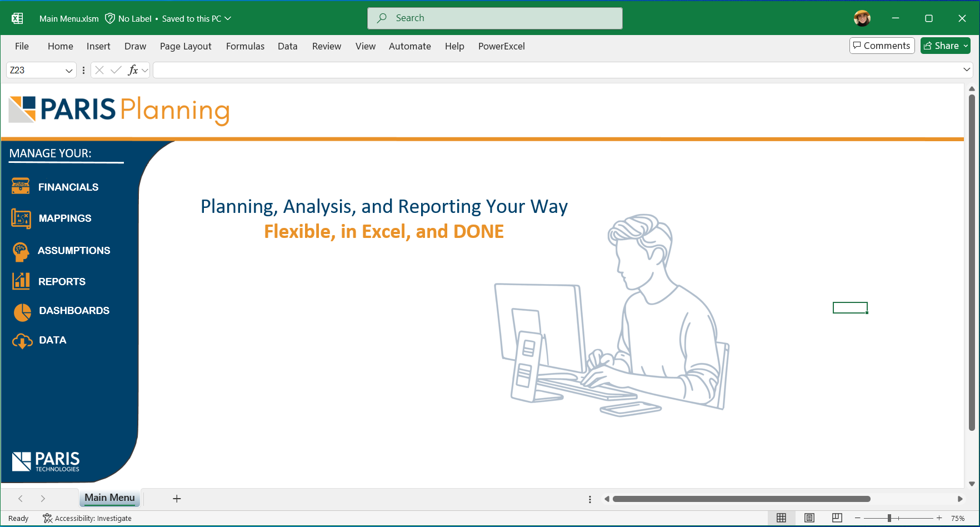Image resolution: width=980 pixels, height=527 pixels.
Task: Click the Data cloud download icon
Action: coord(22,341)
